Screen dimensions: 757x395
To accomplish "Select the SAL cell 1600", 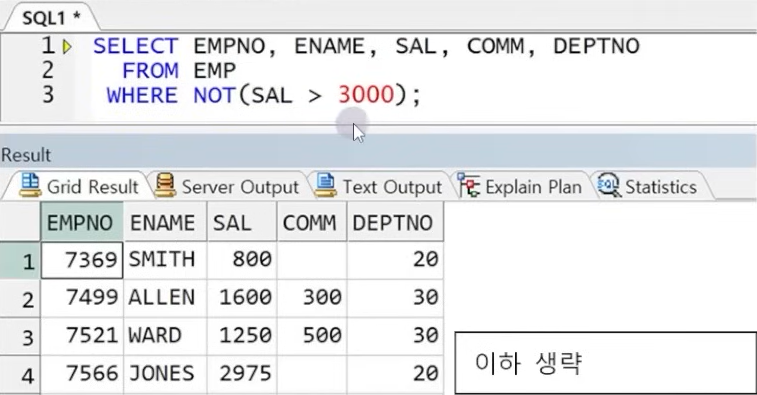I will pos(242,298).
